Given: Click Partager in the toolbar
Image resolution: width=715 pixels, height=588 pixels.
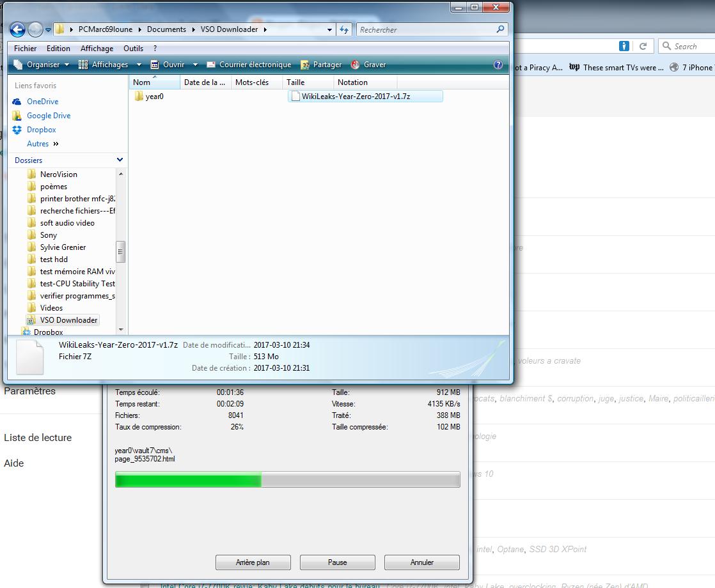Looking at the screenshot, I should (x=321, y=65).
